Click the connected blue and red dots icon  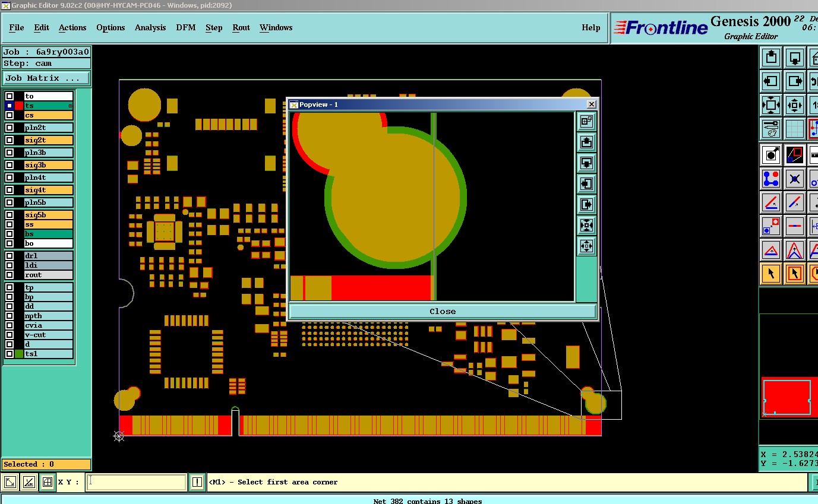771,179
